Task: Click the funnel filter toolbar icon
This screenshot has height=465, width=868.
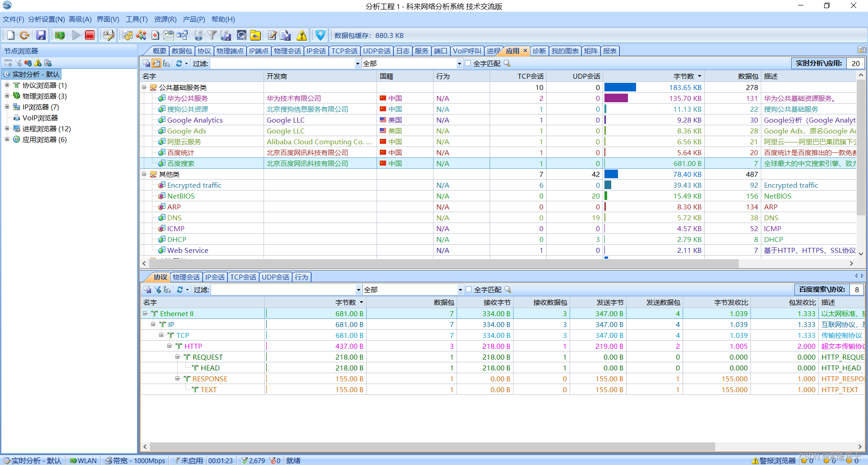Action: [x=212, y=35]
